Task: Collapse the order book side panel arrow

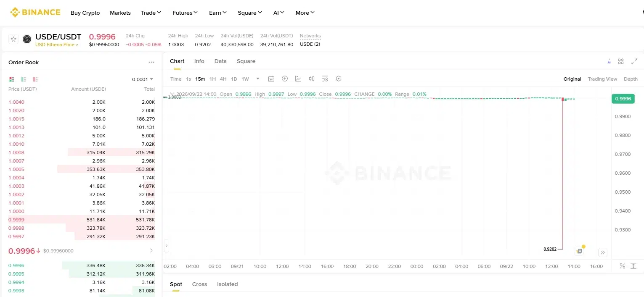Action: coord(166,246)
